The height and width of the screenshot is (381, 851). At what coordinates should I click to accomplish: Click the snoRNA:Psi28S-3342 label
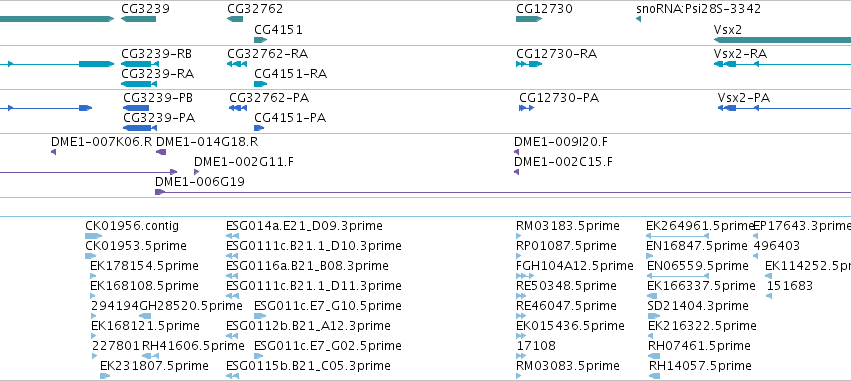click(698, 9)
